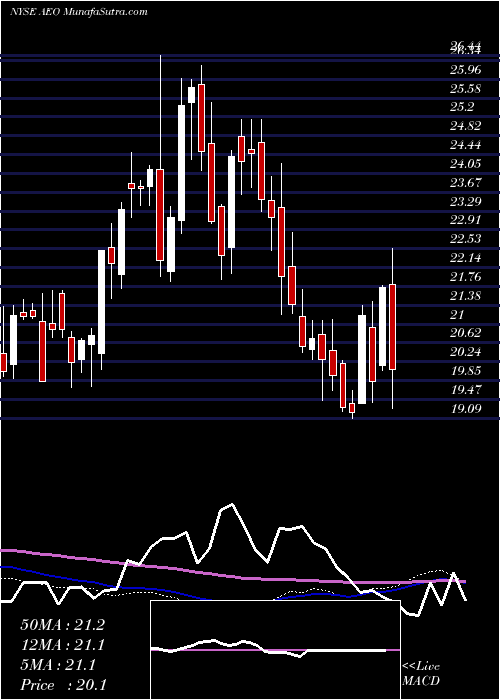Select the 25.96 price axis label
The width and height of the screenshot is (500, 700).
pyautogui.click(x=466, y=70)
